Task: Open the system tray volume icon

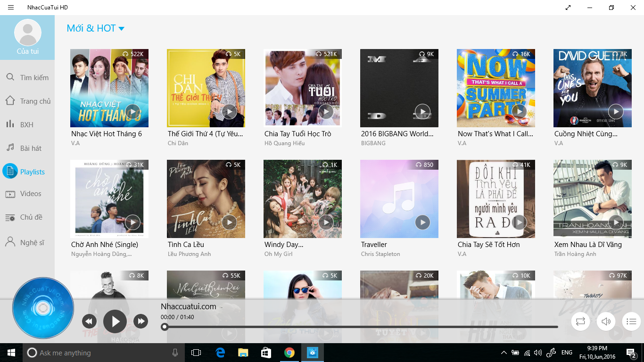Action: pyautogui.click(x=538, y=353)
